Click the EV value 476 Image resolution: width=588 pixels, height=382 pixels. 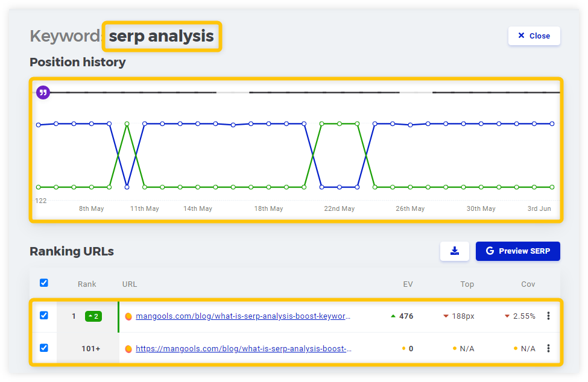pos(406,316)
